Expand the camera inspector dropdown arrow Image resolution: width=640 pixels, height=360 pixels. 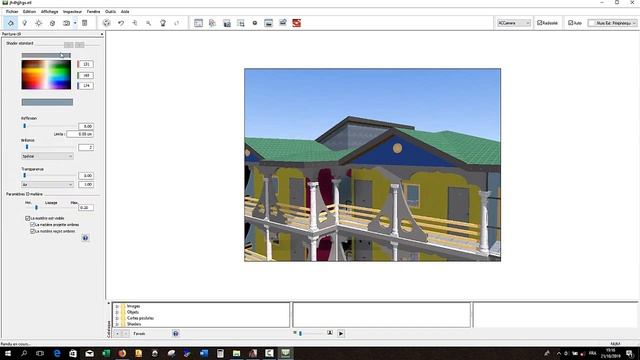tap(75, 23)
